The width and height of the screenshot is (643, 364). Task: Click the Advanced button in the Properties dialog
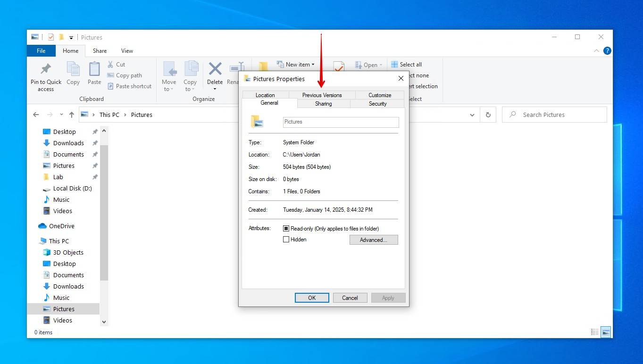(x=373, y=240)
